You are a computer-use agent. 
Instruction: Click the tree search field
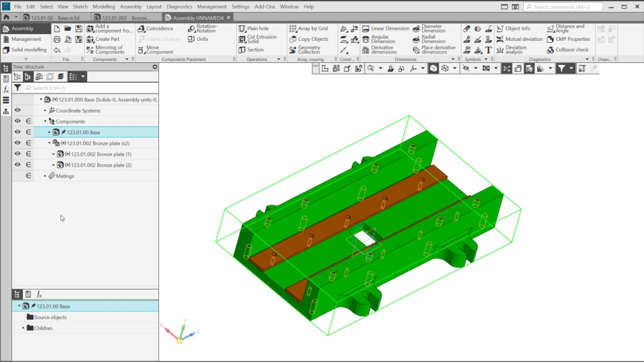pos(87,88)
